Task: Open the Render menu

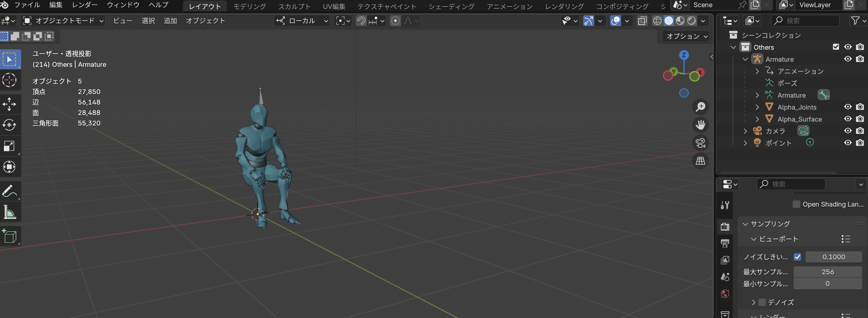Action: (85, 5)
